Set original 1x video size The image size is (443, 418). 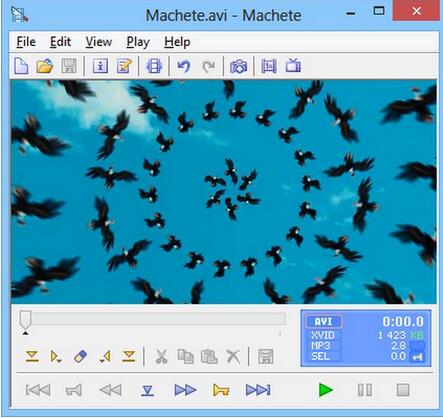point(269,66)
